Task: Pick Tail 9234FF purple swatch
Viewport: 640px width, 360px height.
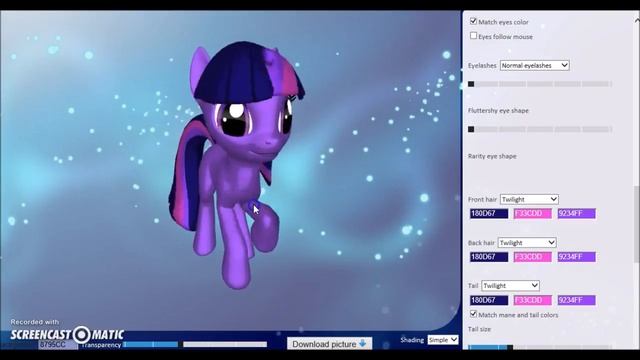Action: click(x=577, y=300)
